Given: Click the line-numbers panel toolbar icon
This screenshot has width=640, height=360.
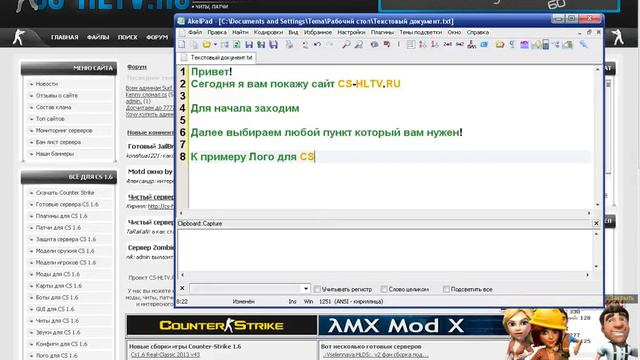Looking at the screenshot, I should [x=411, y=44].
